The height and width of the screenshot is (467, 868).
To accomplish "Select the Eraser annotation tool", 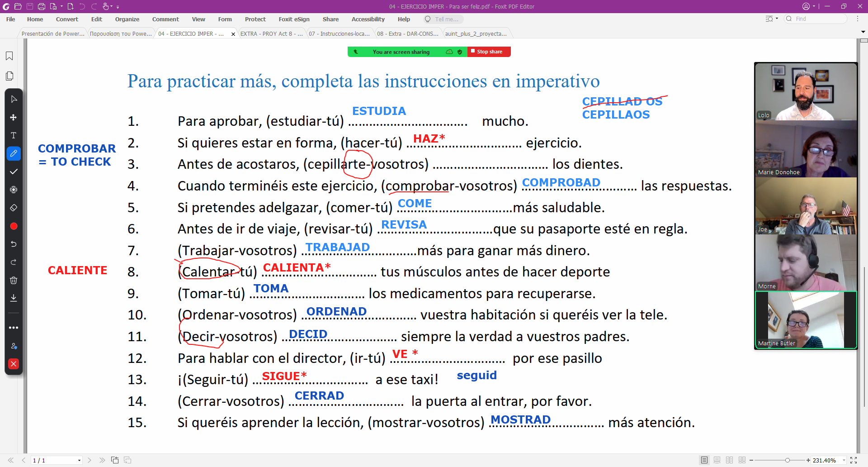I will tap(14, 208).
